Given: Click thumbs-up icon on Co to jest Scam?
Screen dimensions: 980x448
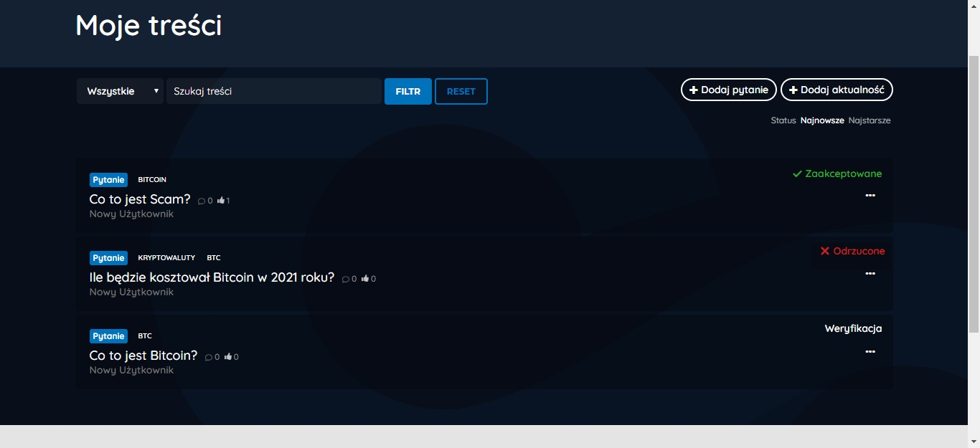Looking at the screenshot, I should pos(221,201).
